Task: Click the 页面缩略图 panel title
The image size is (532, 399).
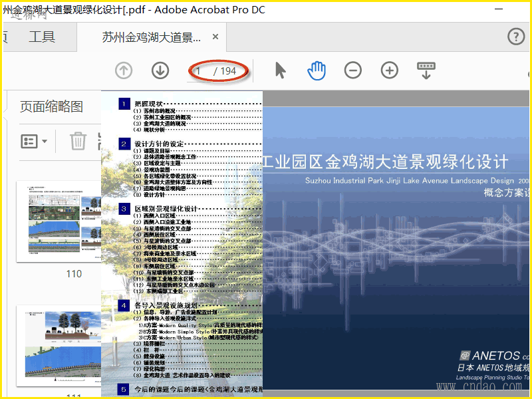Action: tap(51, 106)
